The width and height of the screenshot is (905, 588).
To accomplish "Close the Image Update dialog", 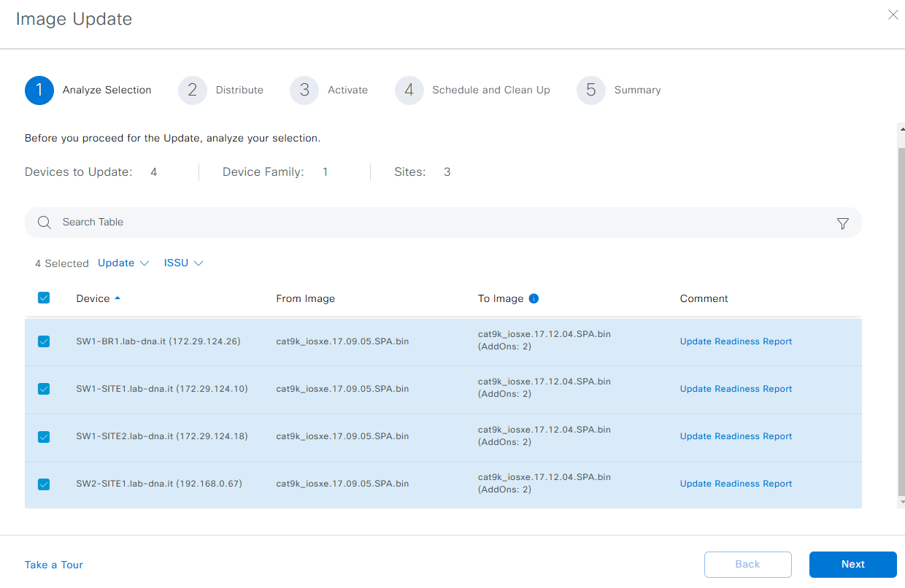I will click(893, 15).
